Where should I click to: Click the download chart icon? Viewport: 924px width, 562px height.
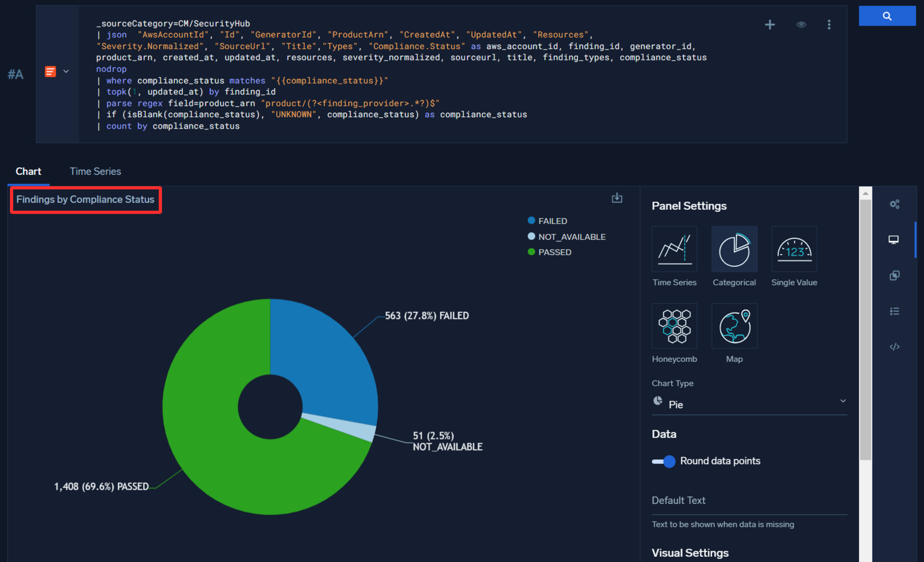(617, 198)
